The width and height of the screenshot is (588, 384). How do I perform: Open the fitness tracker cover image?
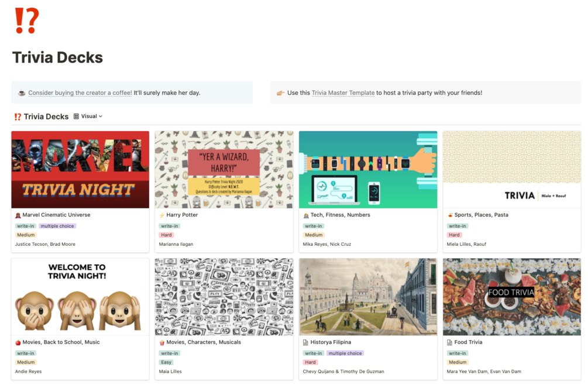pyautogui.click(x=368, y=170)
